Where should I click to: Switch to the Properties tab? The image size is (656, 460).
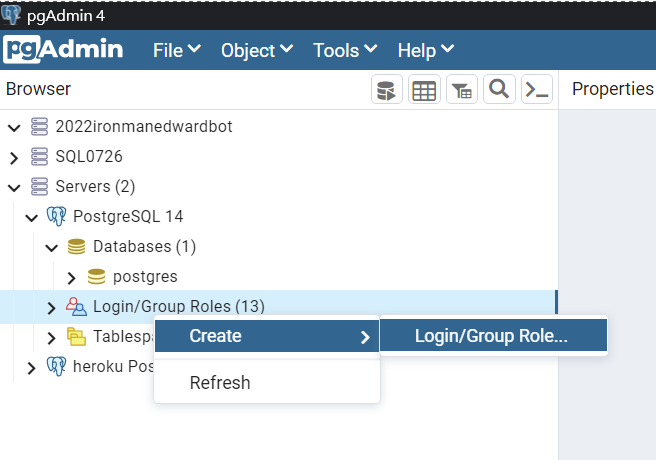[612, 89]
